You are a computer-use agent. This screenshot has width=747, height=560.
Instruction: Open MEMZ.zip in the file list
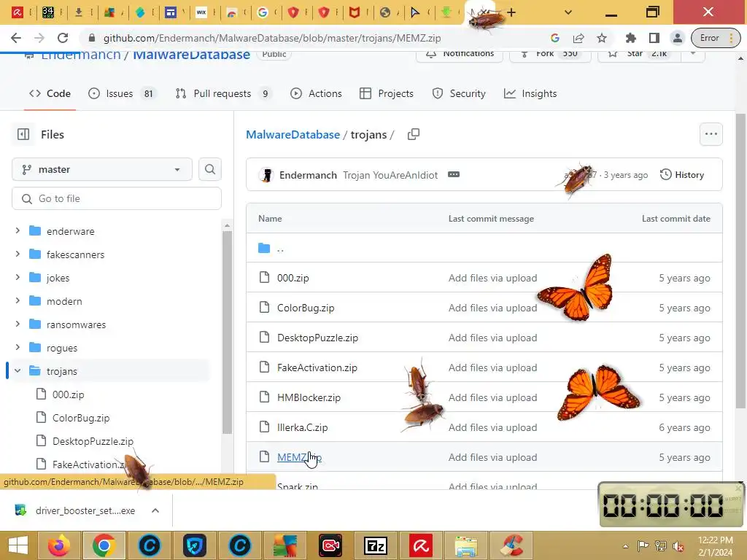(299, 457)
